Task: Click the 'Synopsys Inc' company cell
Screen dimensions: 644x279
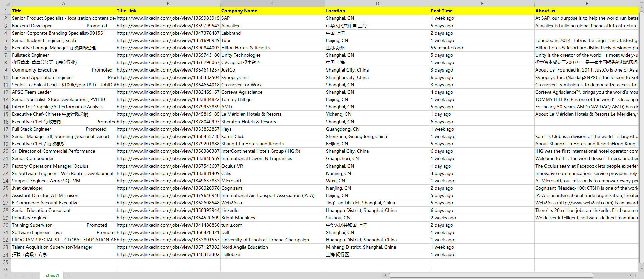Action: (x=273, y=77)
